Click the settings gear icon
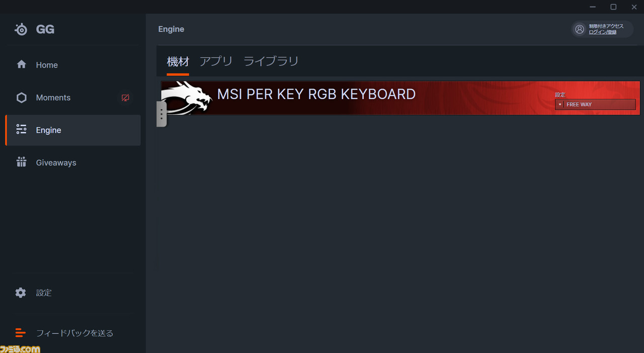Viewport: 644px width, 353px height. coord(21,293)
